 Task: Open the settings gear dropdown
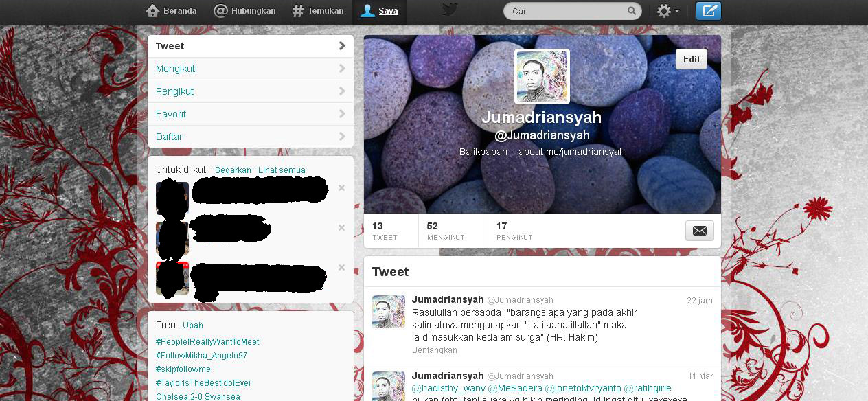[667, 11]
